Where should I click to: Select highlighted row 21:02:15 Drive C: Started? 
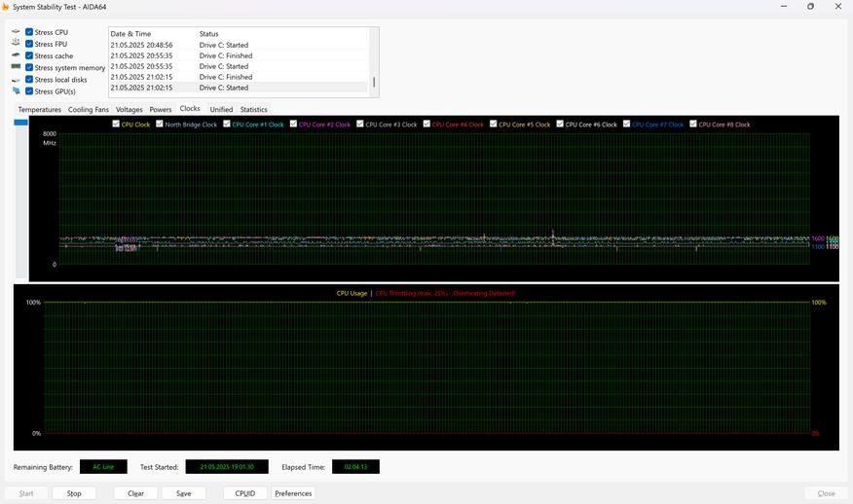pos(239,88)
